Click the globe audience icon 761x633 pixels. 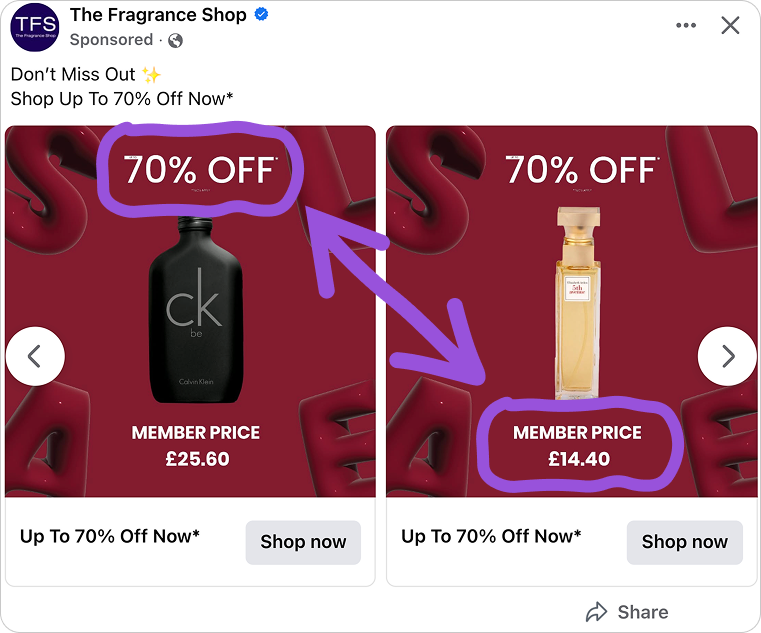coord(176,40)
